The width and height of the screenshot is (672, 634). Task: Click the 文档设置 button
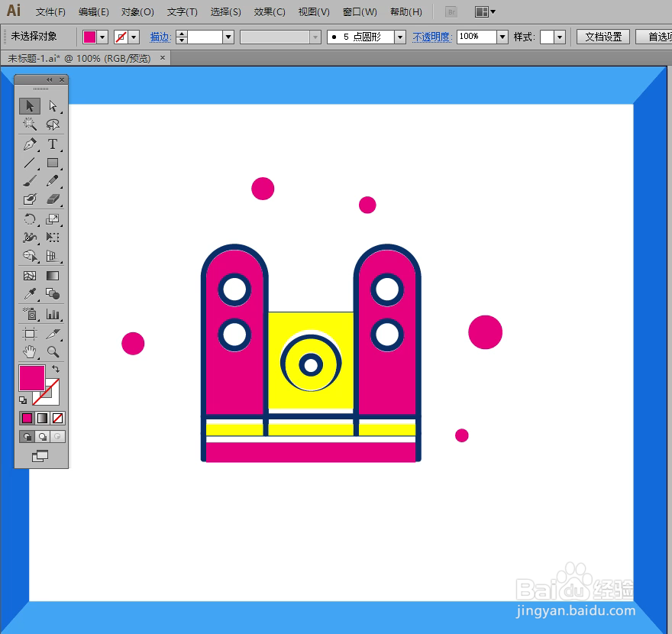click(603, 37)
